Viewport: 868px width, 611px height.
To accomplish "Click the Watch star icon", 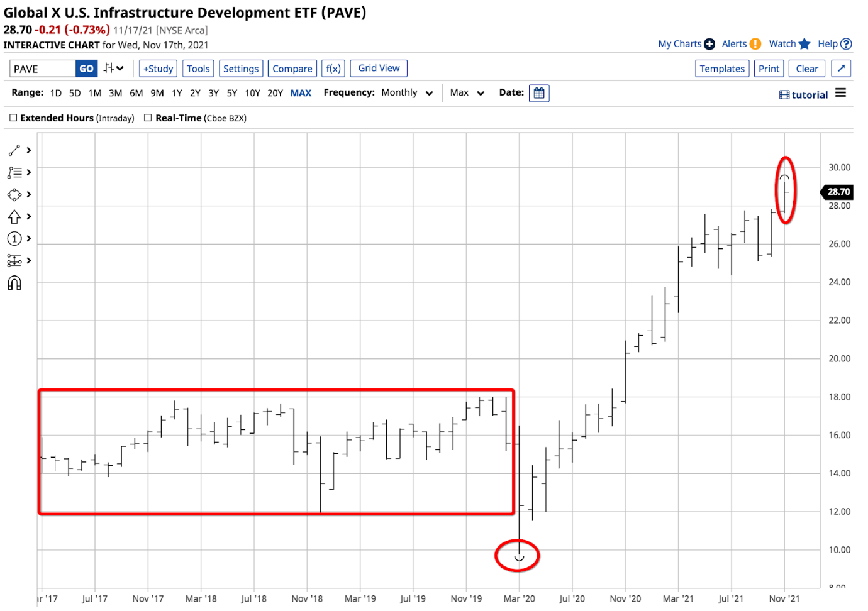I will (x=804, y=44).
